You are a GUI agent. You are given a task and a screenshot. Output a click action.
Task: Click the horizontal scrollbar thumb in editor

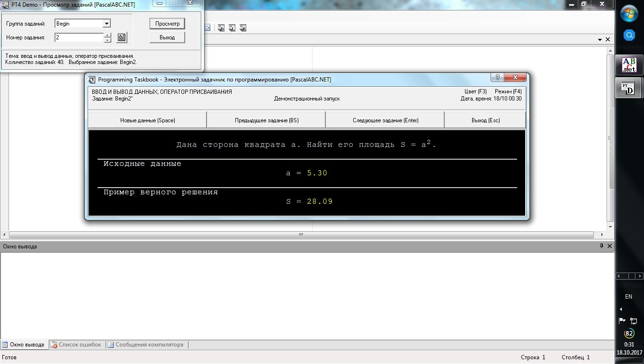coord(301,235)
